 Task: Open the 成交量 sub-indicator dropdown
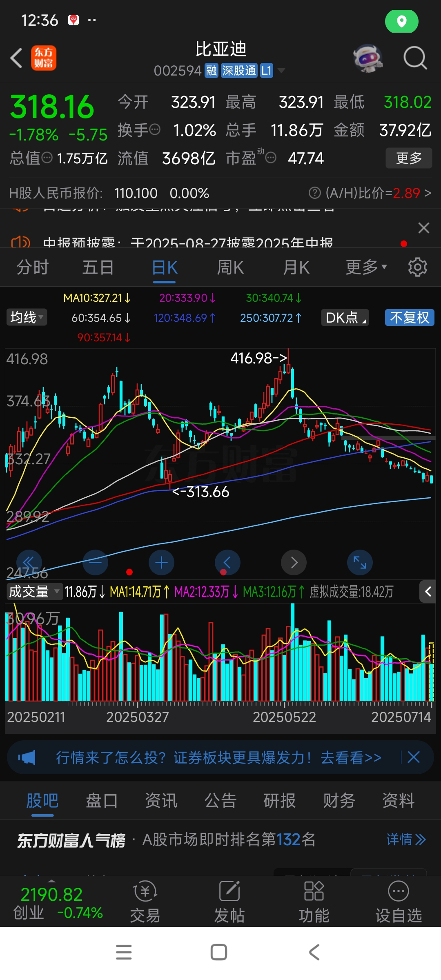34,591
